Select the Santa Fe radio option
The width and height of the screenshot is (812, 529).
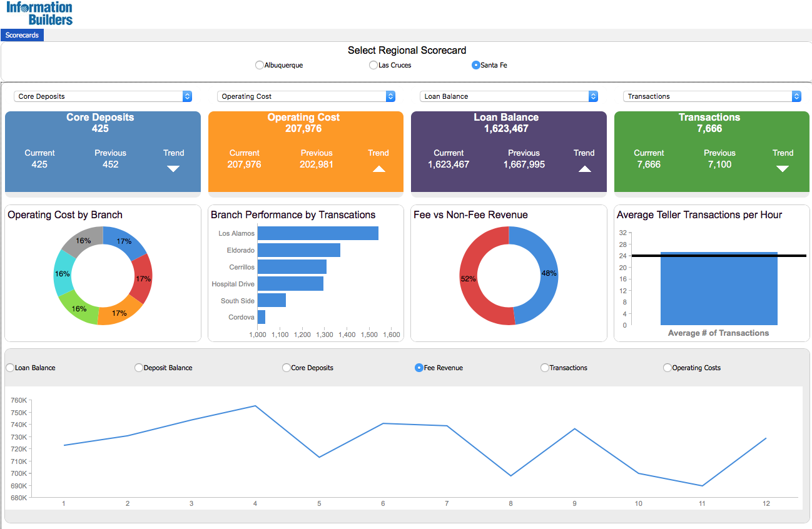click(476, 65)
